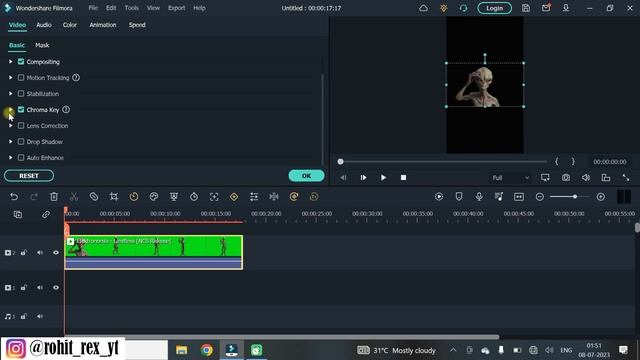
Task: Save project with the floppy disk icon
Action: click(x=526, y=8)
